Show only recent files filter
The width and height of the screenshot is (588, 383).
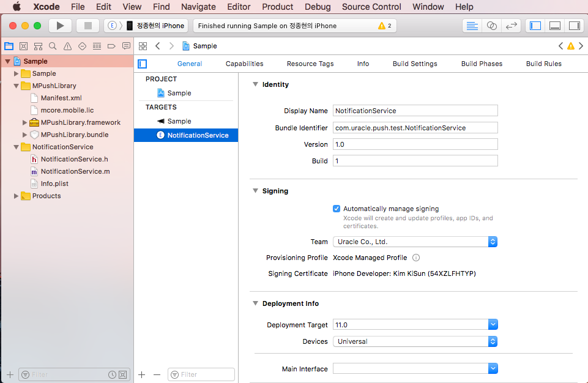(112, 374)
